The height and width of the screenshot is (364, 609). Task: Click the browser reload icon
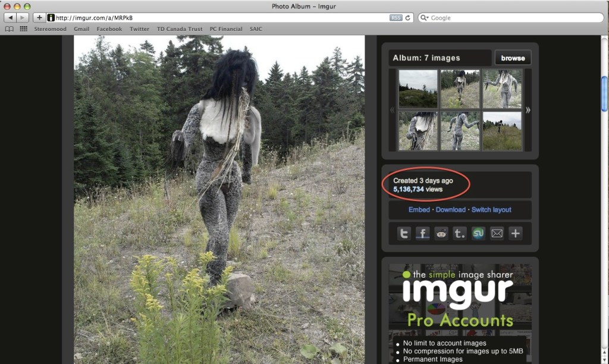(x=408, y=18)
